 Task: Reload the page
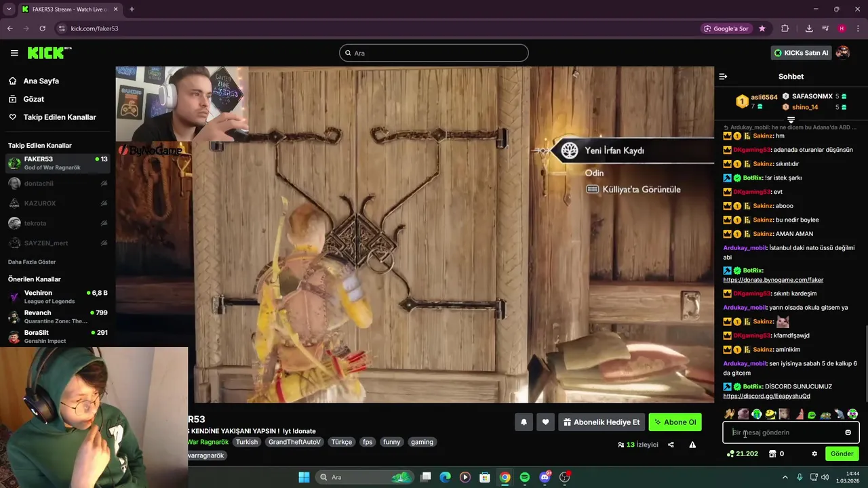point(42,28)
